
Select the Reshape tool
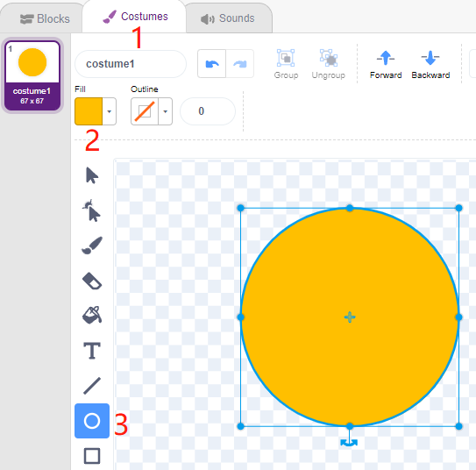click(92, 210)
